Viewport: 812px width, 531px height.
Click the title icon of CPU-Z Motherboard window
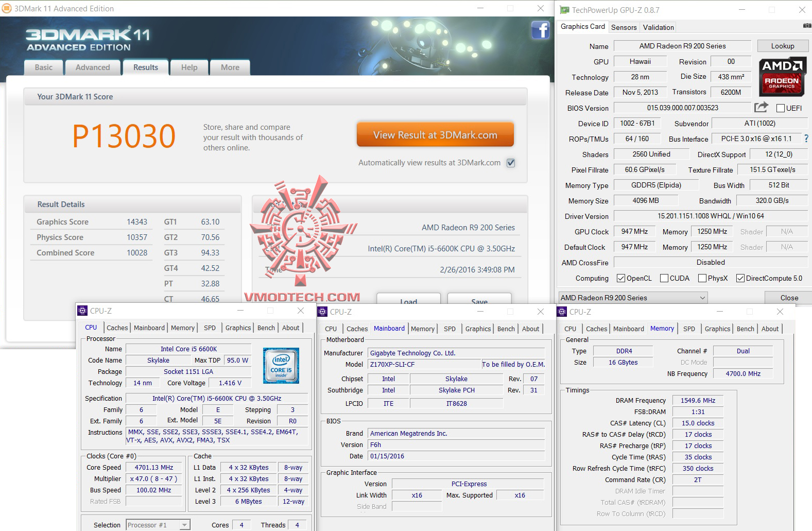[322, 312]
